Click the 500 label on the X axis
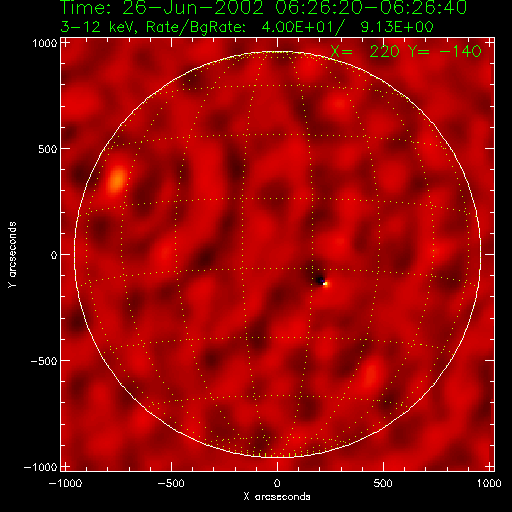This screenshot has height=512, width=512. [x=383, y=483]
